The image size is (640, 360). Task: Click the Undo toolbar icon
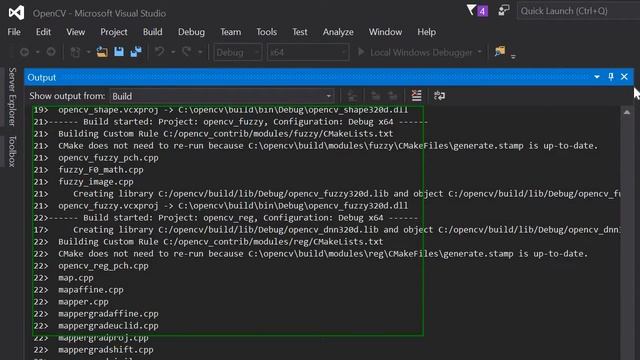[160, 51]
